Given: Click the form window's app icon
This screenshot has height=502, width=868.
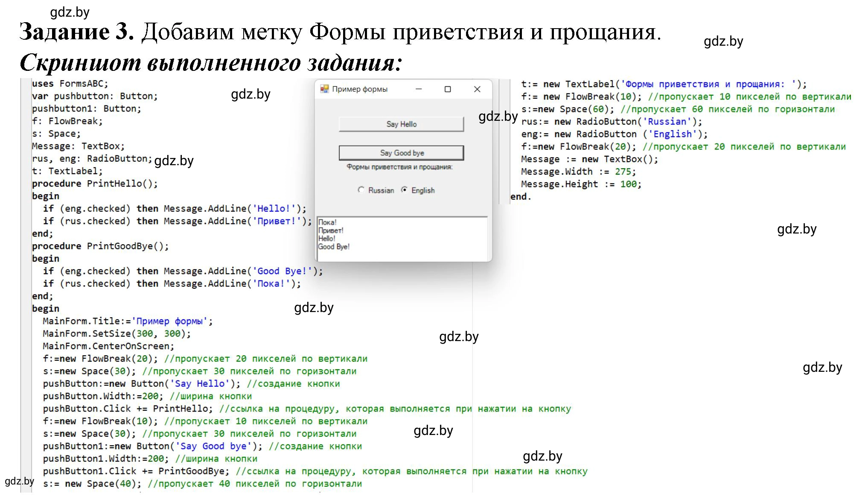Looking at the screenshot, I should coord(324,89).
